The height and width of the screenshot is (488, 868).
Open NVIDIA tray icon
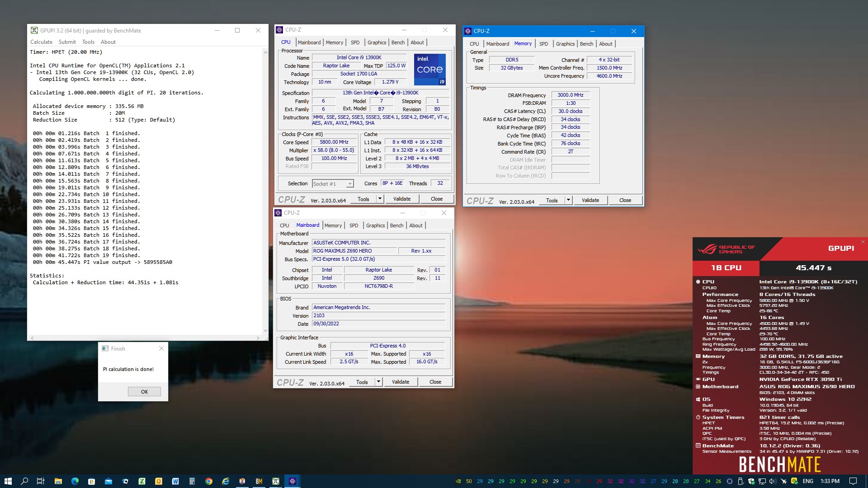458,481
